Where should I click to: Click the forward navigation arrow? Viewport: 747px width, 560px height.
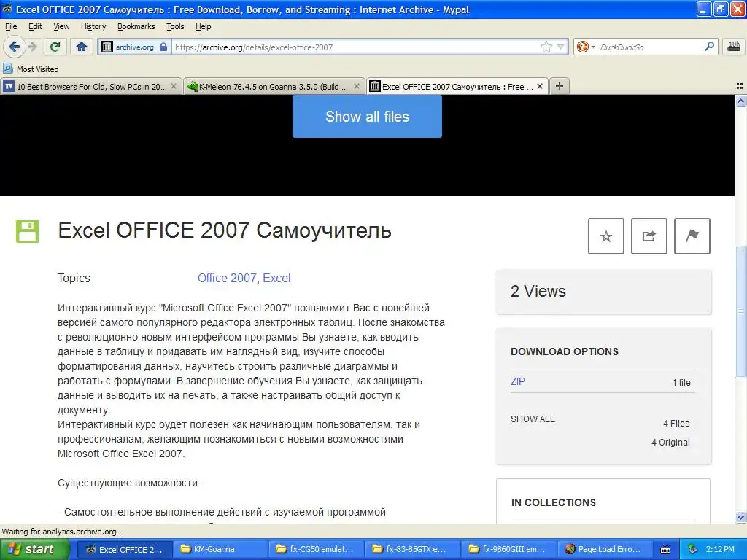click(x=32, y=47)
